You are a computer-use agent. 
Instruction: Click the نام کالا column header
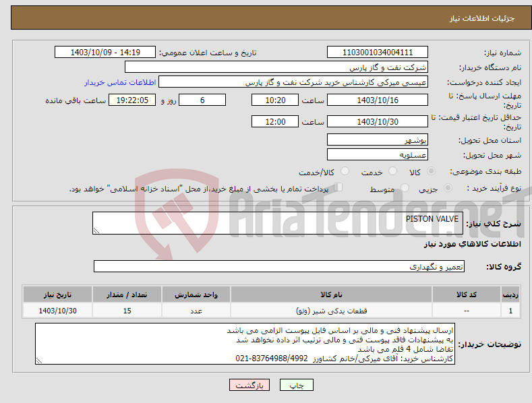tap(331, 294)
